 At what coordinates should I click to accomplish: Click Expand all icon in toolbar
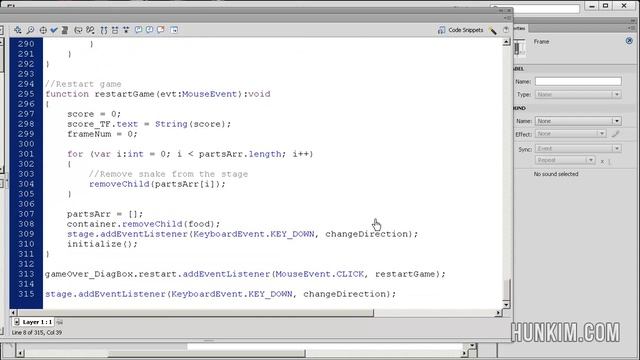click(126, 30)
